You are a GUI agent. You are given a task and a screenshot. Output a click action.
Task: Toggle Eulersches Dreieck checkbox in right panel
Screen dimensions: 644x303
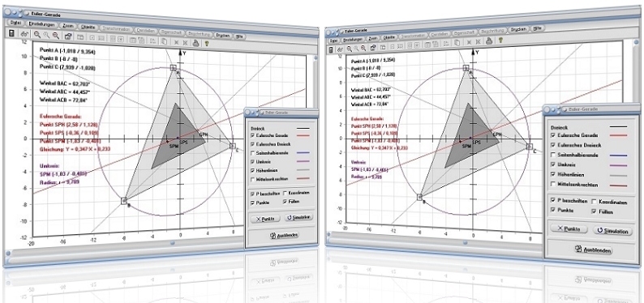[x=552, y=145]
